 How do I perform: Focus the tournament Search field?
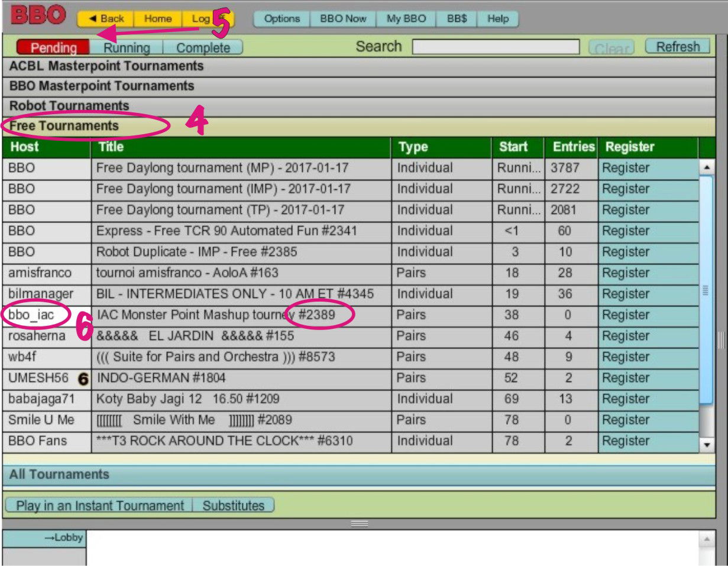(496, 47)
